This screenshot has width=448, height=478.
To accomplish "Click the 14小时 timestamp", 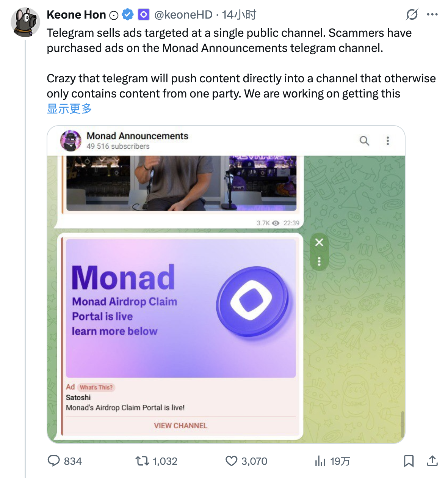I will (239, 15).
